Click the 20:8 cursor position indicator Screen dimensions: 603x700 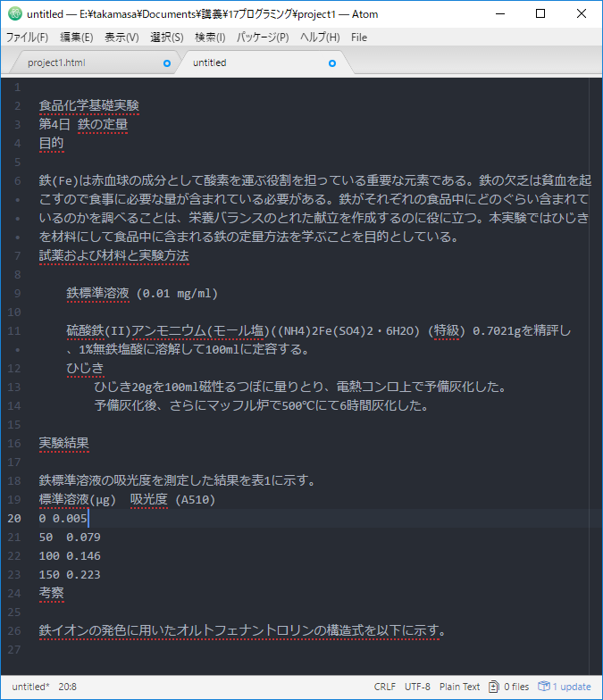pos(68,687)
